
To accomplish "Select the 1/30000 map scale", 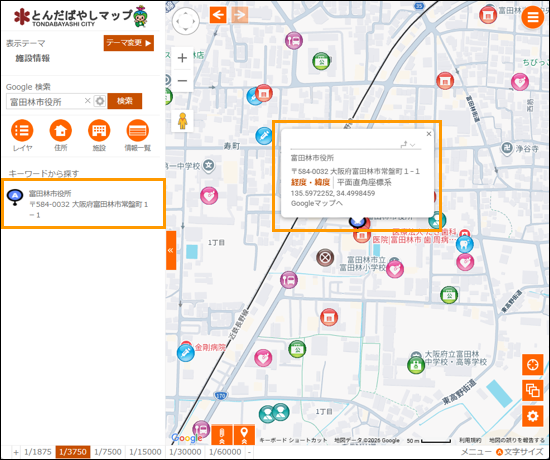I will tap(185, 452).
